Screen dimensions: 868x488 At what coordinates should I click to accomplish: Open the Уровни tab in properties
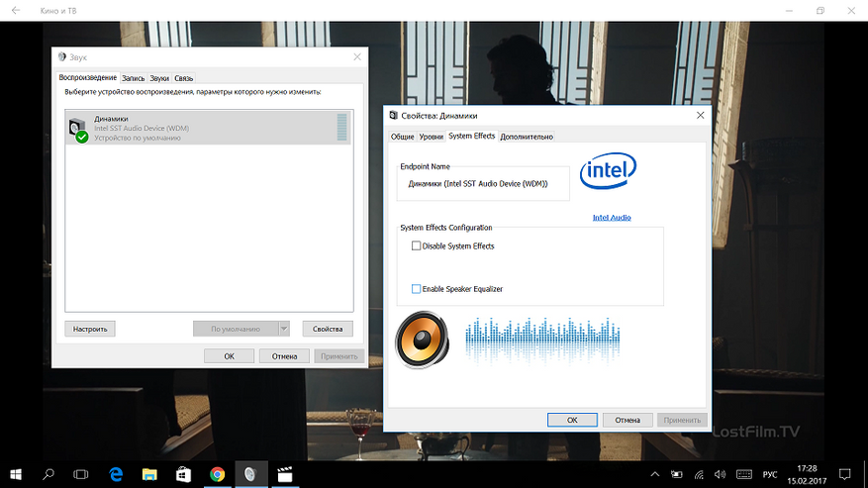click(431, 137)
